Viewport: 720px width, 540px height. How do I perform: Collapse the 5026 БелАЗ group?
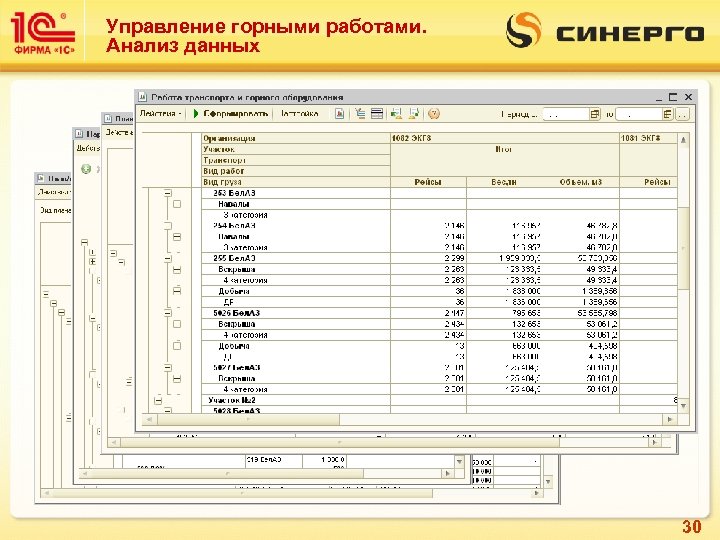[168, 313]
